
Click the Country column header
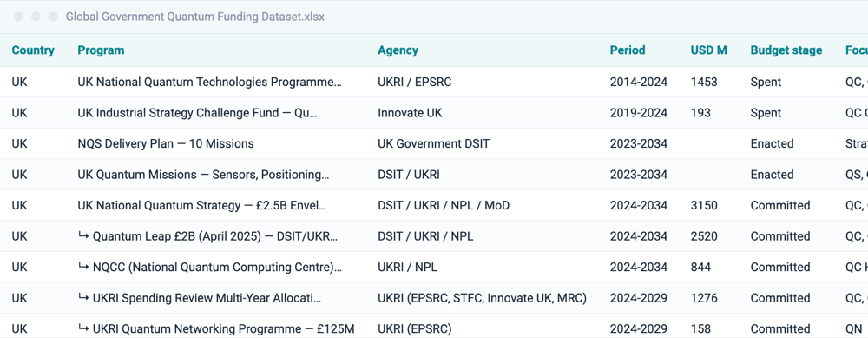pos(33,50)
